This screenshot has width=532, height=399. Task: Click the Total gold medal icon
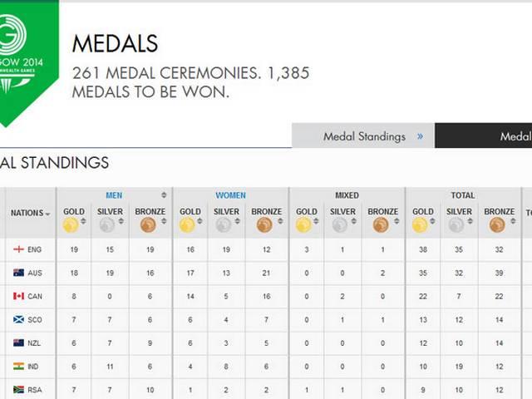[x=420, y=225]
